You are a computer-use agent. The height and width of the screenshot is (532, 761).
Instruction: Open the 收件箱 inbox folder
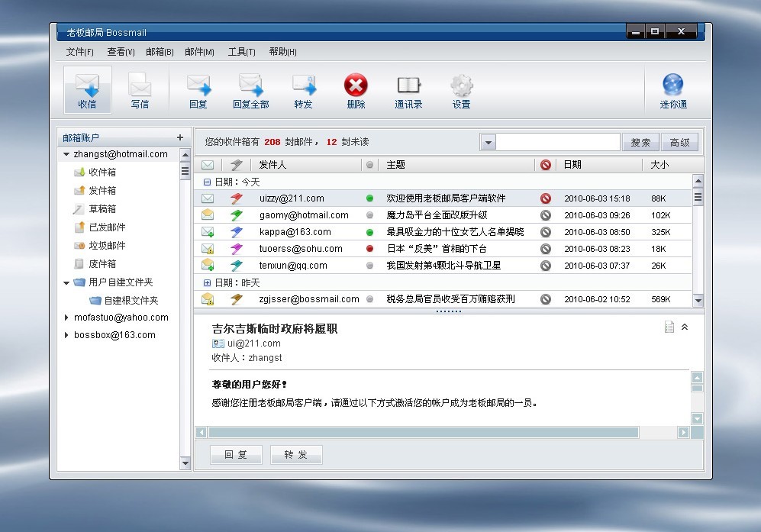coord(95,172)
